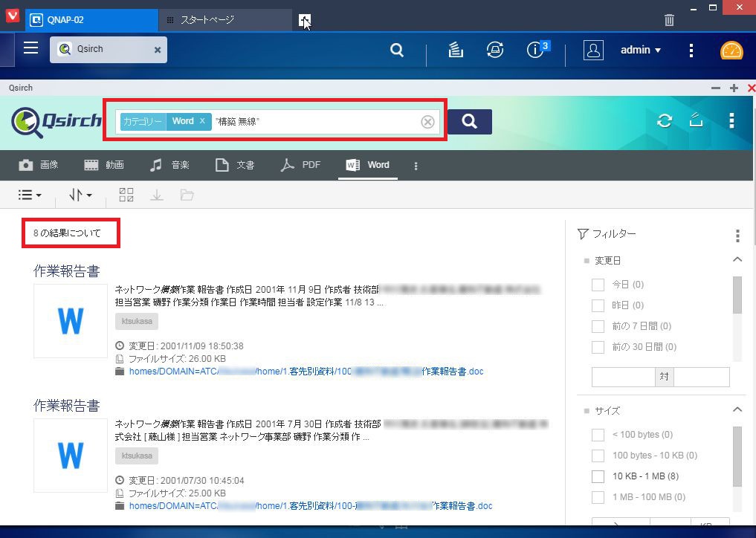Select the Word category tab
The width and height of the screenshot is (756, 538).
click(x=368, y=165)
